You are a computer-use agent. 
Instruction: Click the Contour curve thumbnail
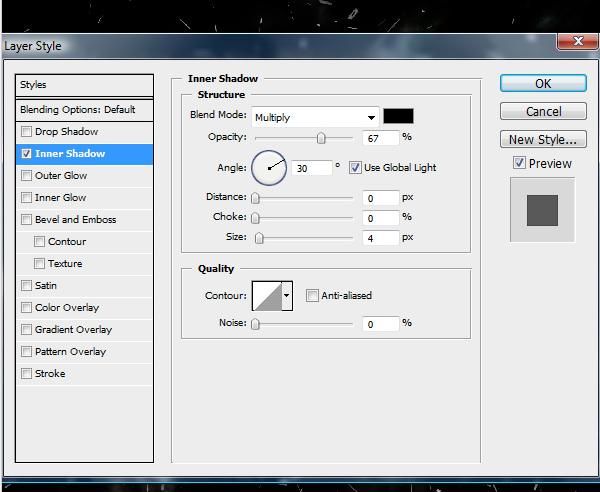coord(267,296)
